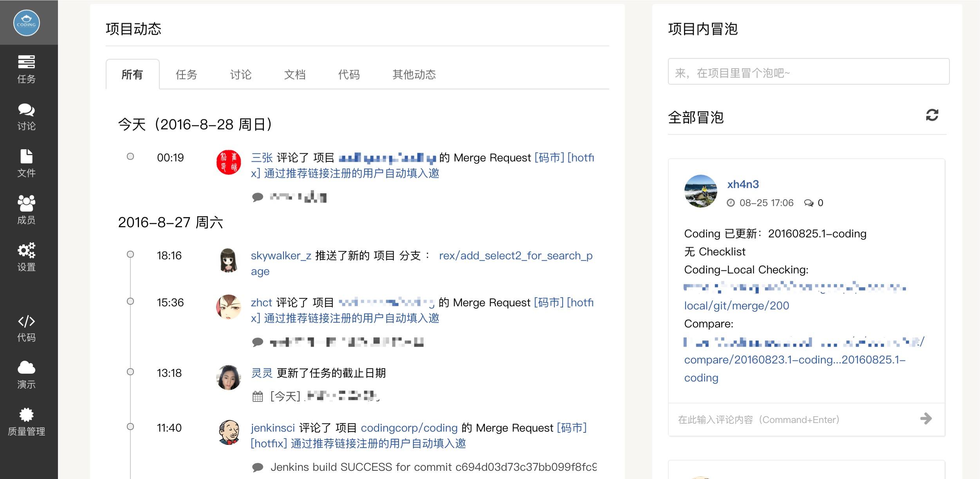Open the 代码 section in the sidebar
The width and height of the screenshot is (980, 479).
tap(26, 328)
